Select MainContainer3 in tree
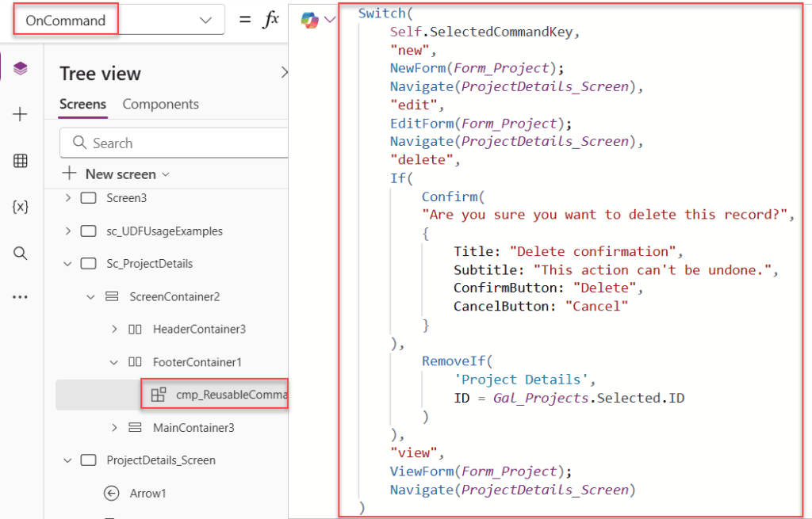 (x=193, y=427)
